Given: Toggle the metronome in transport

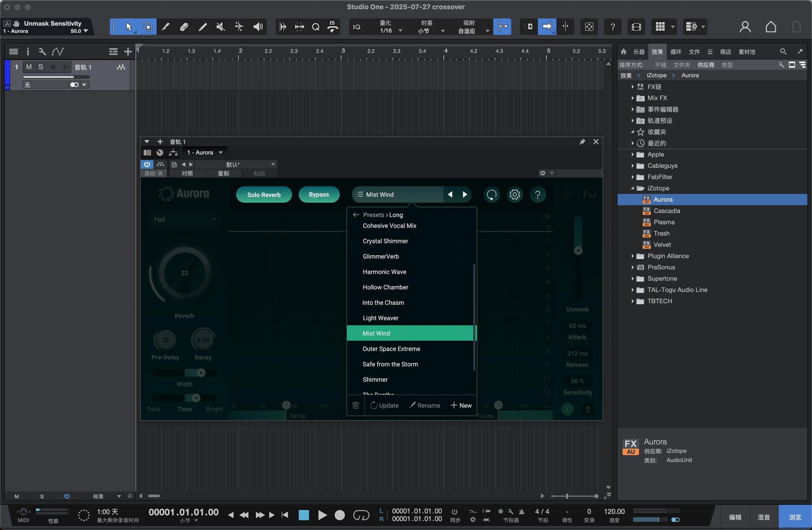Looking at the screenshot, I should (522, 511).
